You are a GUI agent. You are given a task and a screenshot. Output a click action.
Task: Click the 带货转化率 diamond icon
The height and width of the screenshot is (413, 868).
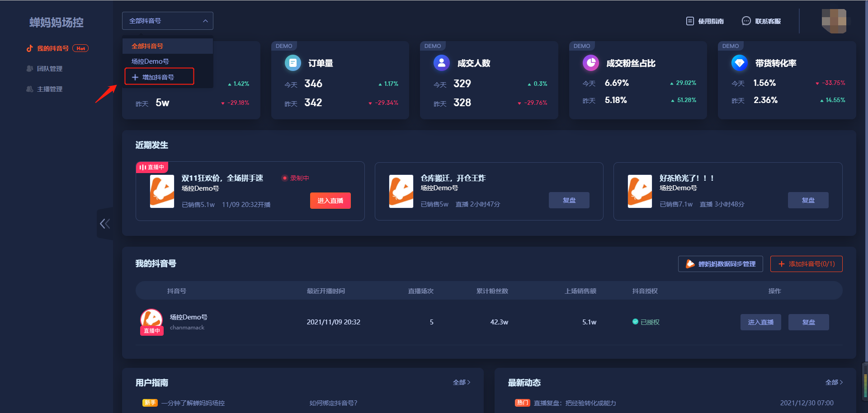(740, 63)
